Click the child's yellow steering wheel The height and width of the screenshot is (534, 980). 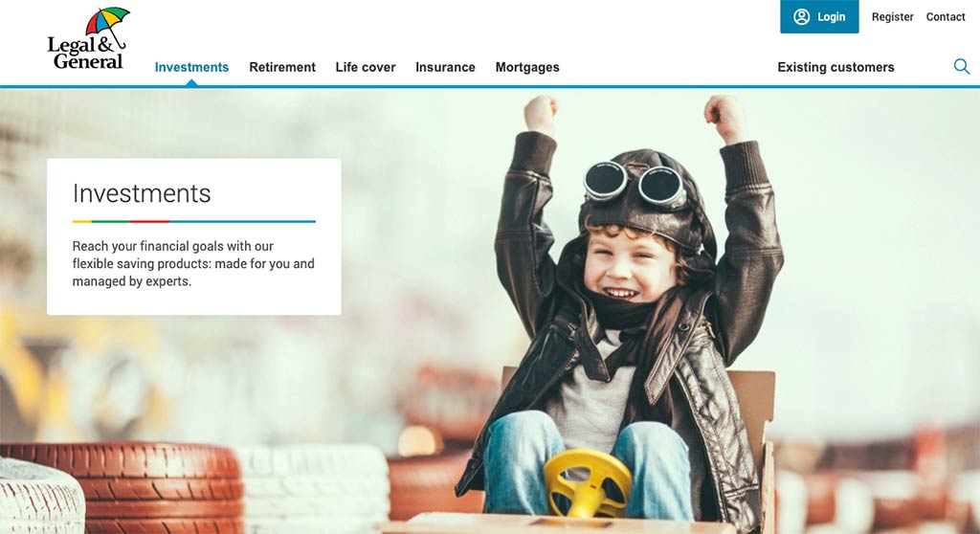(588, 482)
